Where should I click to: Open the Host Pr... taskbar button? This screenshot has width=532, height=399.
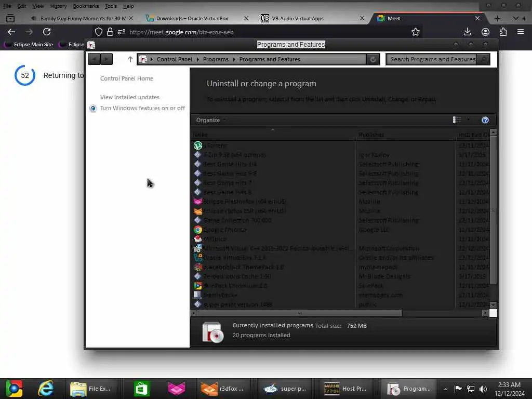(345, 389)
